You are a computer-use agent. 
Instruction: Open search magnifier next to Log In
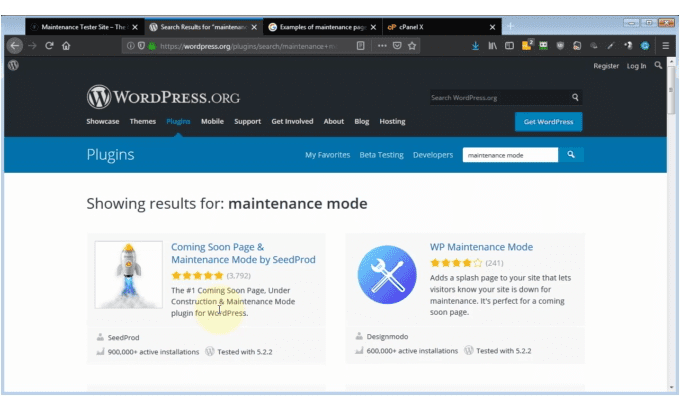click(658, 65)
